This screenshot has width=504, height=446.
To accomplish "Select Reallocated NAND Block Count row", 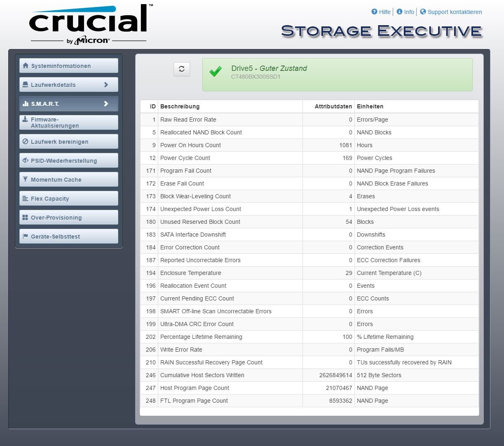I will tap(309, 132).
